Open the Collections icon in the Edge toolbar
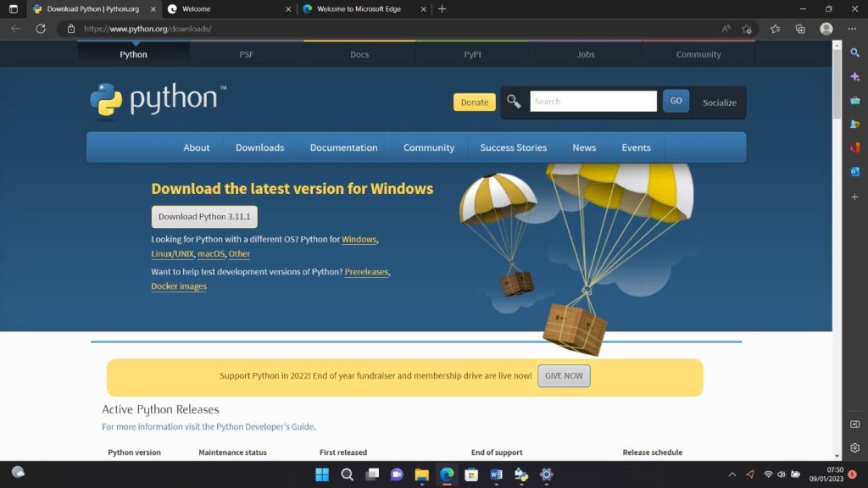 coord(799,28)
